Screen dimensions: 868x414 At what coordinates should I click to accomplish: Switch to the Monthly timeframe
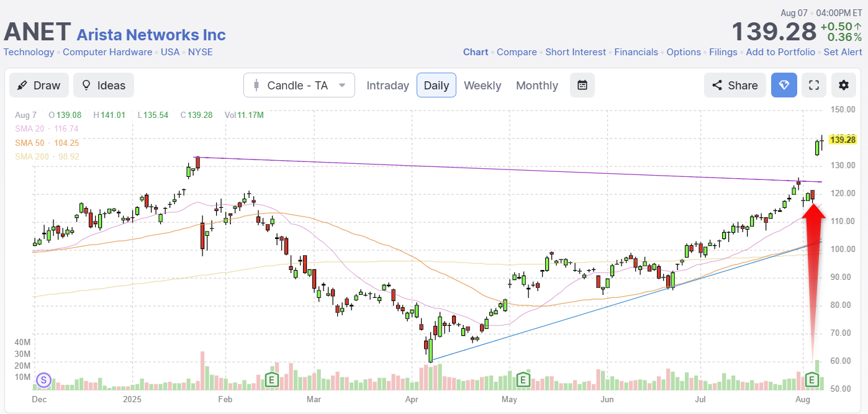pyautogui.click(x=537, y=86)
